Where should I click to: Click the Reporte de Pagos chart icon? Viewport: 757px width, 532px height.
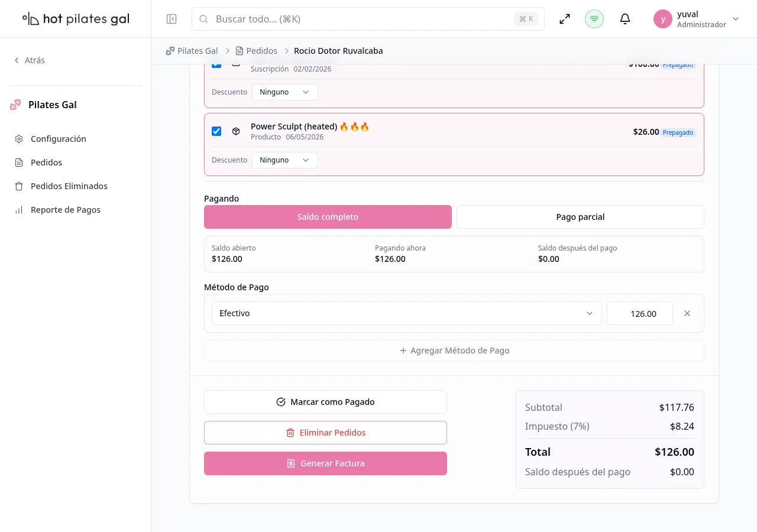19,210
